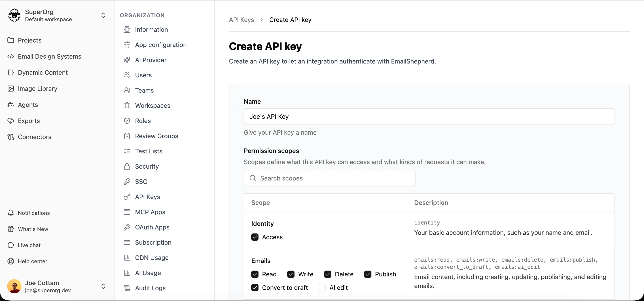
Task: Click the Help center lifebuoy icon
Action: (11, 261)
